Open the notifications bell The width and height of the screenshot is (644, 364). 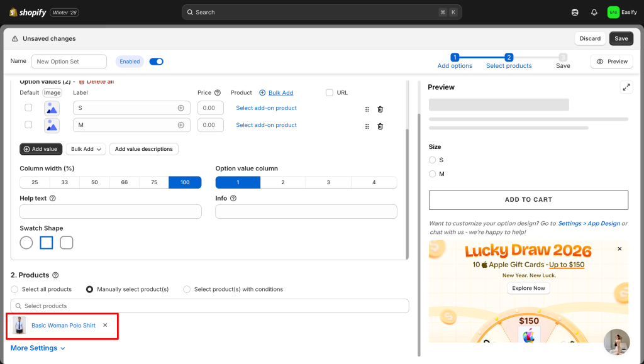[594, 12]
